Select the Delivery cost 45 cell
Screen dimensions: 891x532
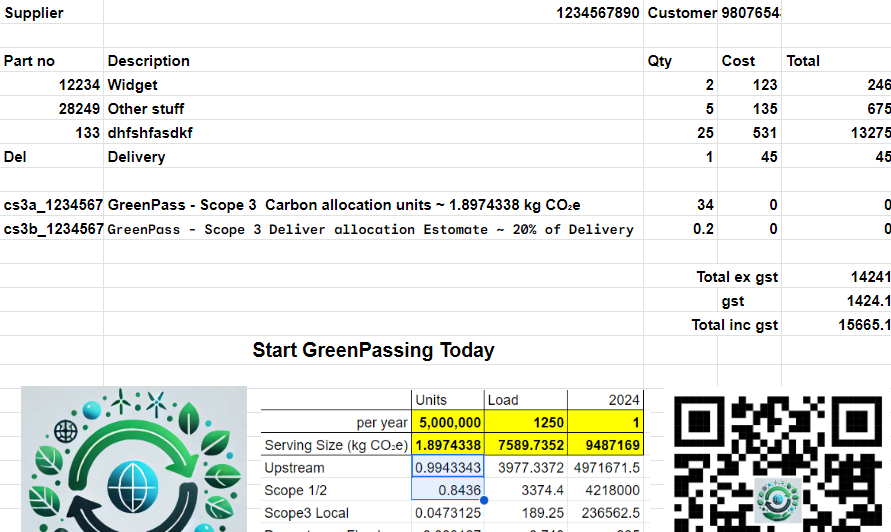pyautogui.click(x=750, y=156)
